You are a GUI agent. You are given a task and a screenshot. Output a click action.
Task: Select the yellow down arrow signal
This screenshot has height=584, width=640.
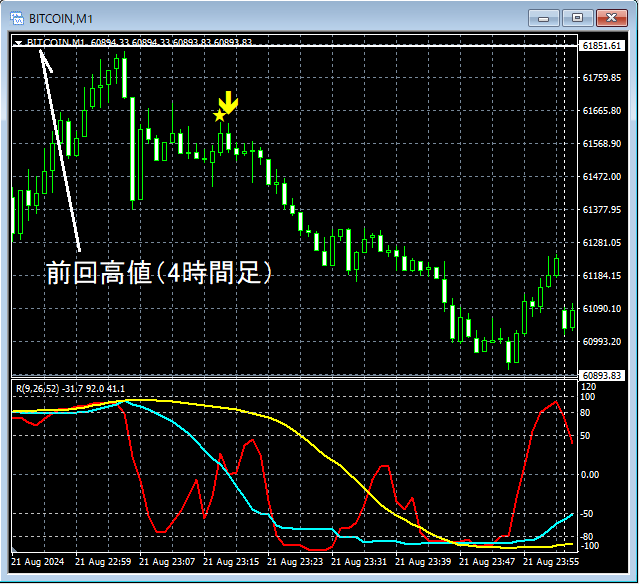[228, 102]
